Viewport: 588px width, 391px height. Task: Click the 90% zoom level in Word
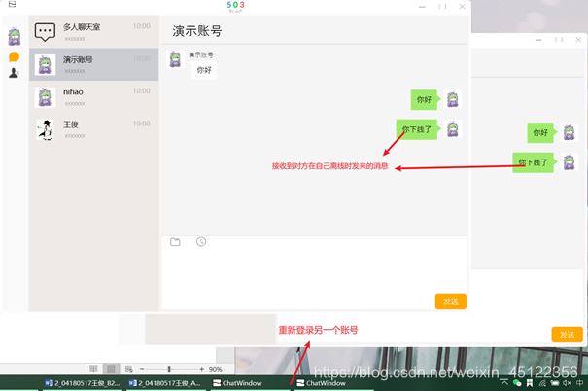215,369
